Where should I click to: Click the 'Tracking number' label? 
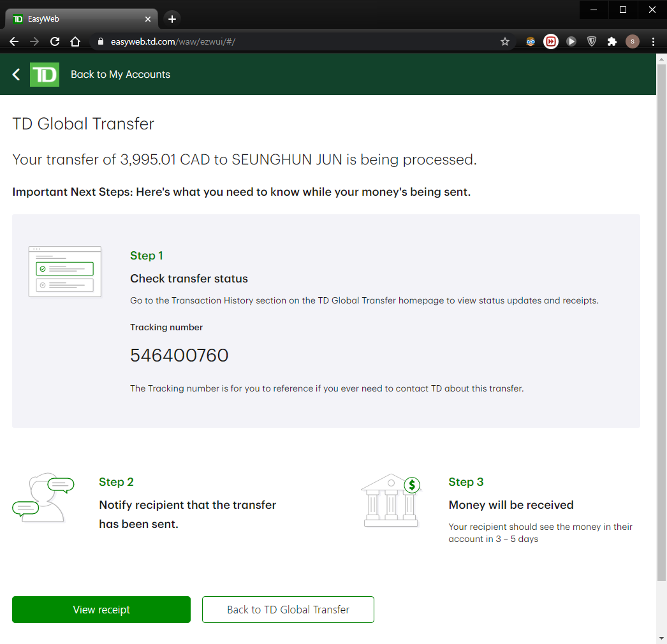(x=166, y=327)
